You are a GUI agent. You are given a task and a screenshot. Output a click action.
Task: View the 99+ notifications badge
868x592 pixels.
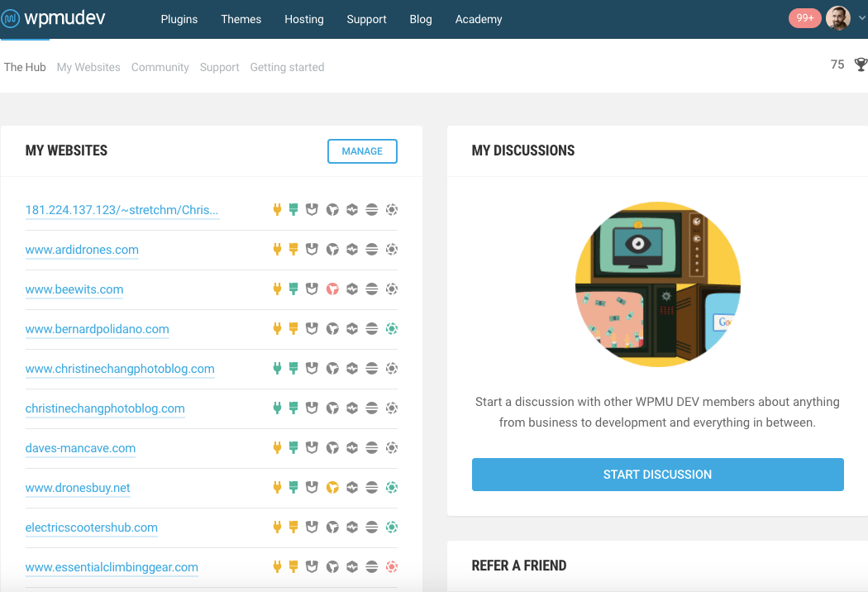[804, 18]
